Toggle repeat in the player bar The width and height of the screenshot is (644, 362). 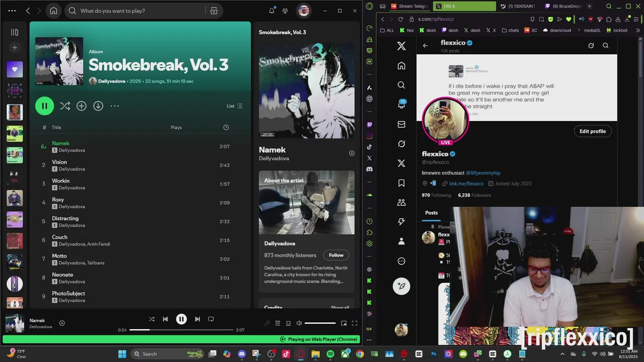coord(211,319)
